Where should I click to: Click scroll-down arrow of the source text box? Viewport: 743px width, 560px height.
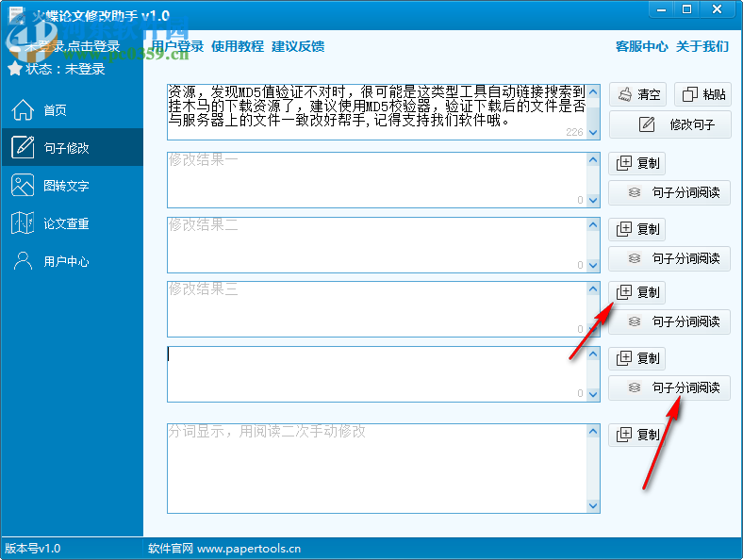pos(593,133)
